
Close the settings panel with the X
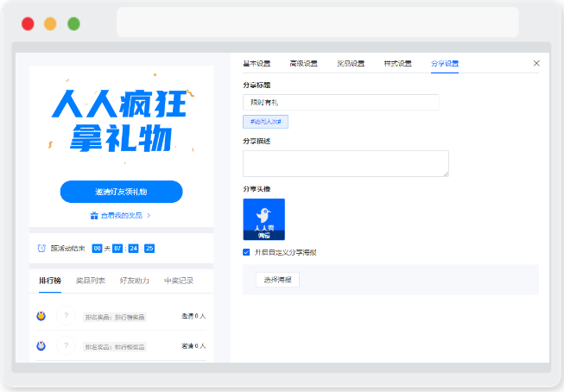click(536, 63)
